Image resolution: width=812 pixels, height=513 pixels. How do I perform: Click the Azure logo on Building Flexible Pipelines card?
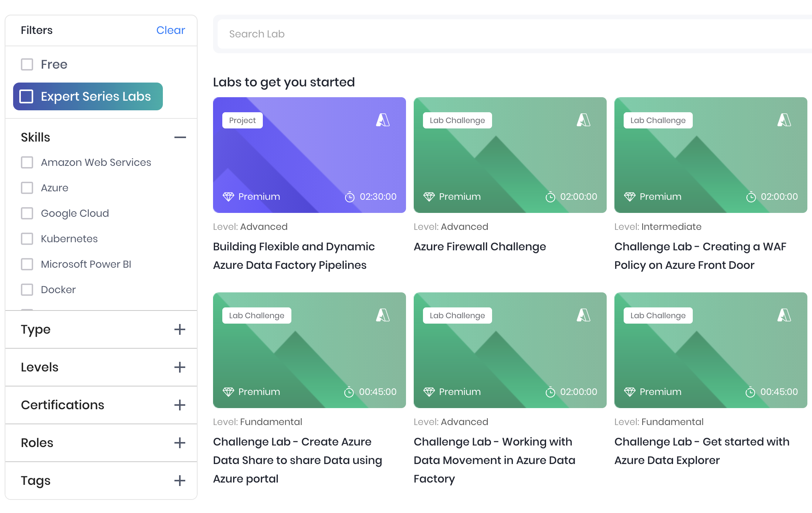coord(383,120)
